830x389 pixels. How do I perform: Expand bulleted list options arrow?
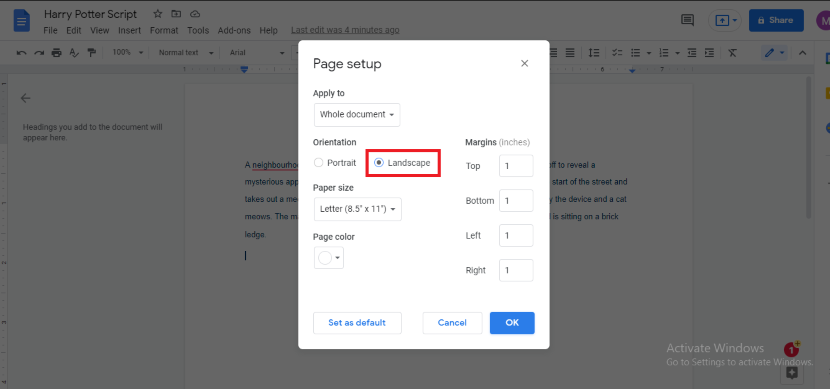tap(648, 52)
